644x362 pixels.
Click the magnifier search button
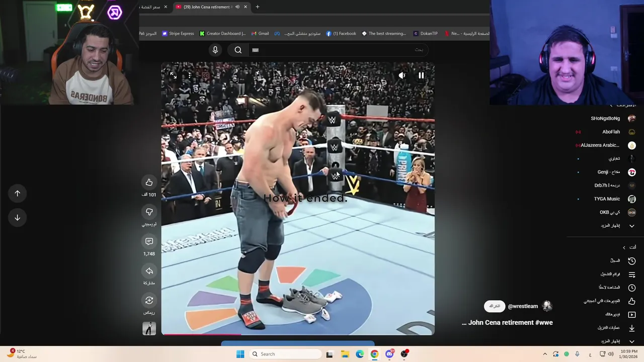coord(238,50)
